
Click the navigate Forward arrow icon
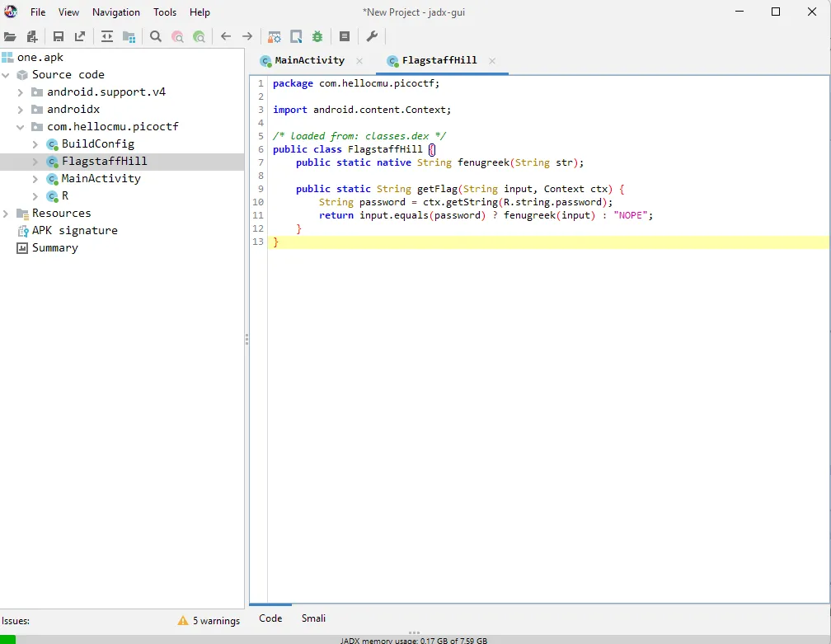247,36
